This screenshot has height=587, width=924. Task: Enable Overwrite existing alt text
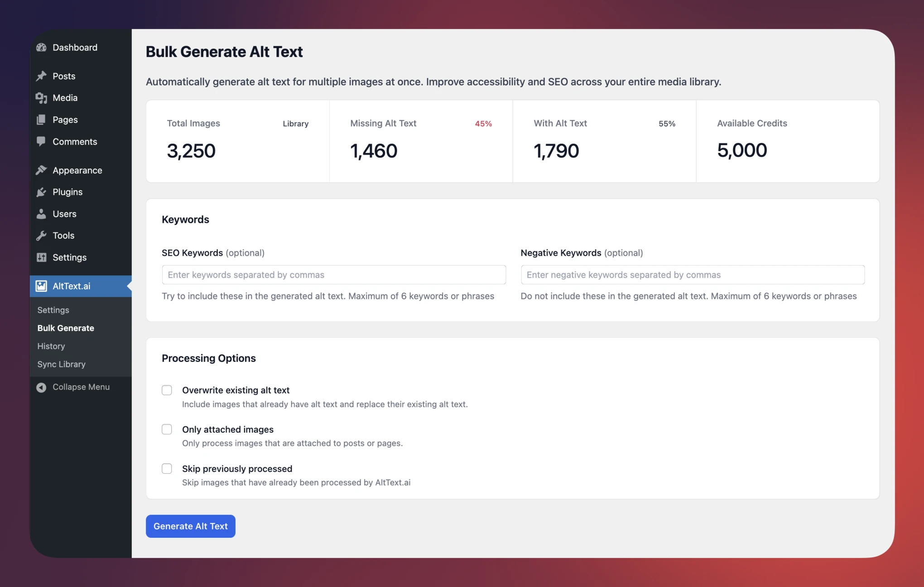(167, 390)
